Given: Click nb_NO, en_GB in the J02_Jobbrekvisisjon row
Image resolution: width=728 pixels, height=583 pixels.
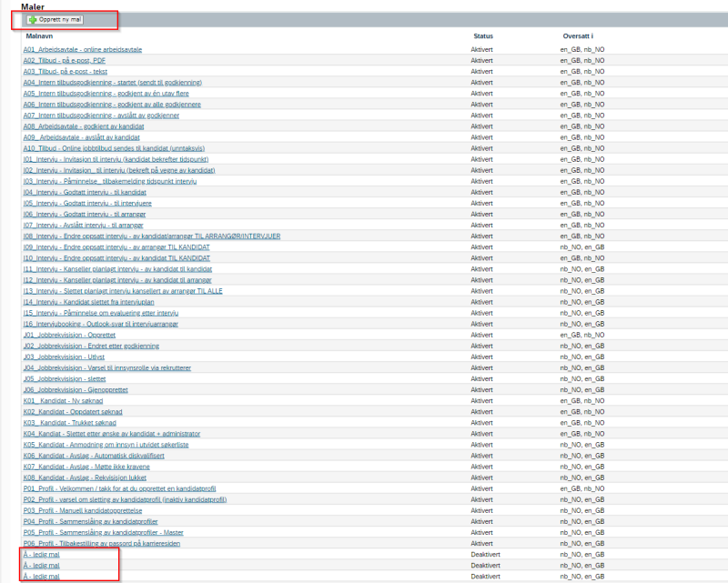Looking at the screenshot, I should pos(582,347).
